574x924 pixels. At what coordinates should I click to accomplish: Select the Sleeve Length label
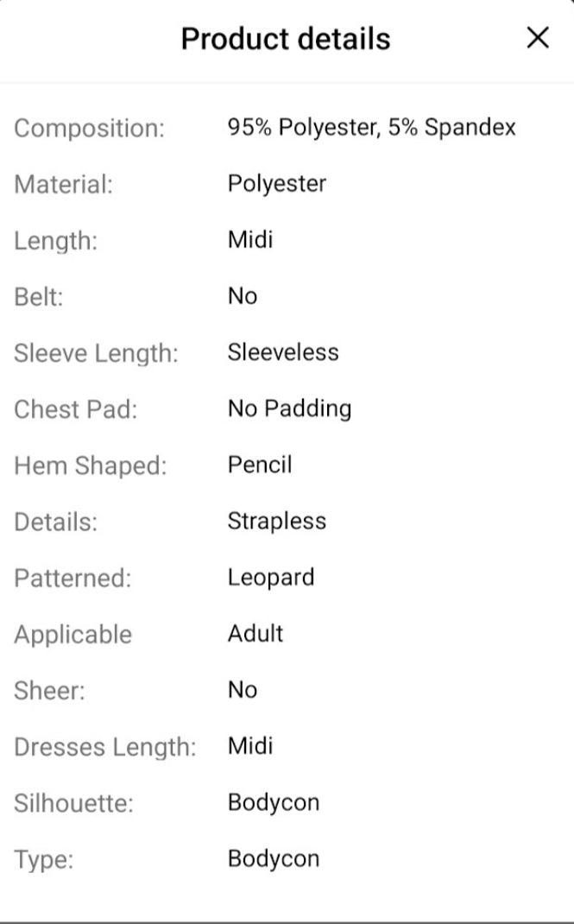tap(96, 353)
